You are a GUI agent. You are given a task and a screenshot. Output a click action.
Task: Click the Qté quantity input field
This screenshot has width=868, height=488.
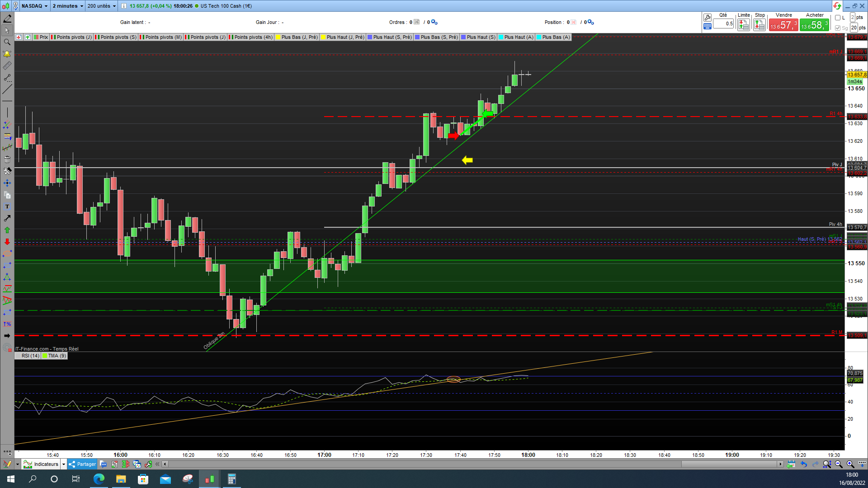tap(723, 24)
